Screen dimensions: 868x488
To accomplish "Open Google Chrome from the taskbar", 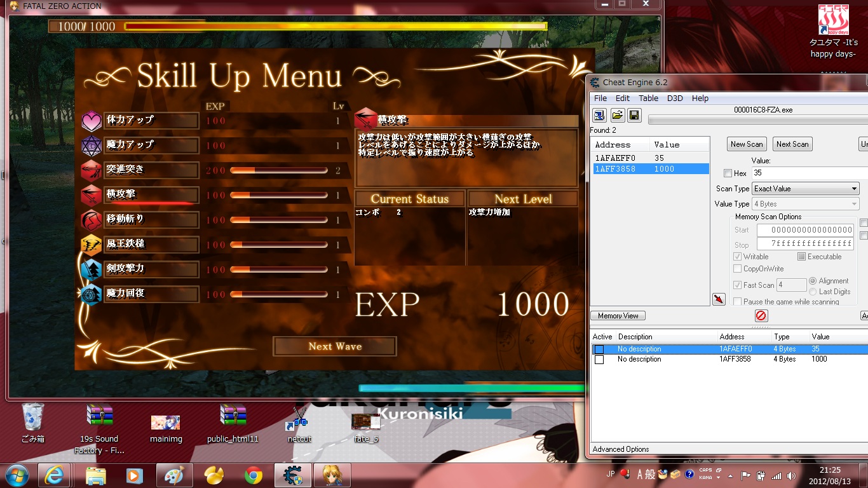I will (254, 475).
